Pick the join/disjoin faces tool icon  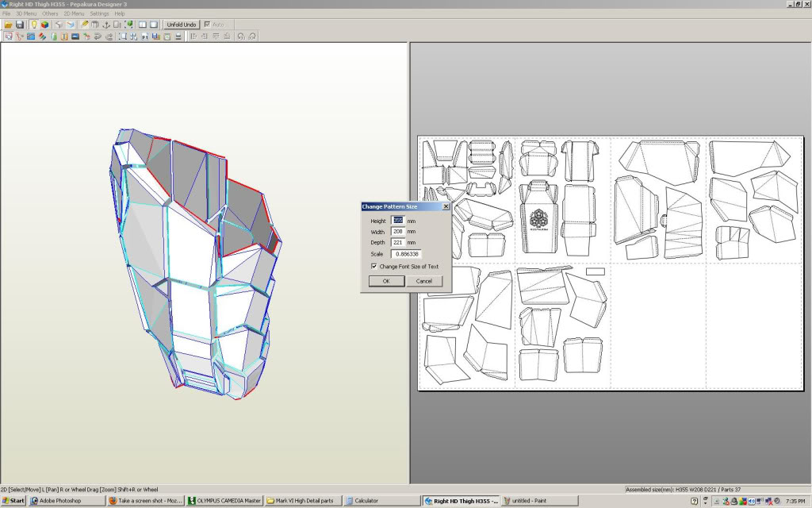click(x=20, y=37)
